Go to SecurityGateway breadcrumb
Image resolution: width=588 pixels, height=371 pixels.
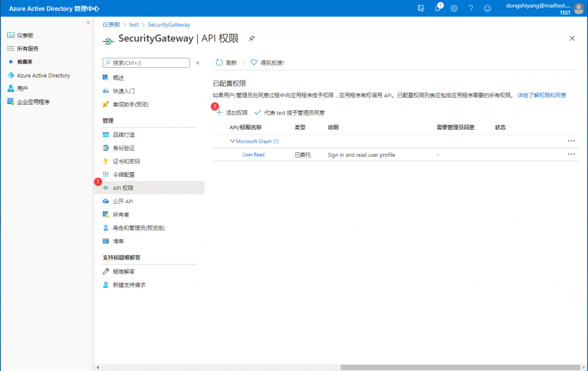tap(169, 24)
